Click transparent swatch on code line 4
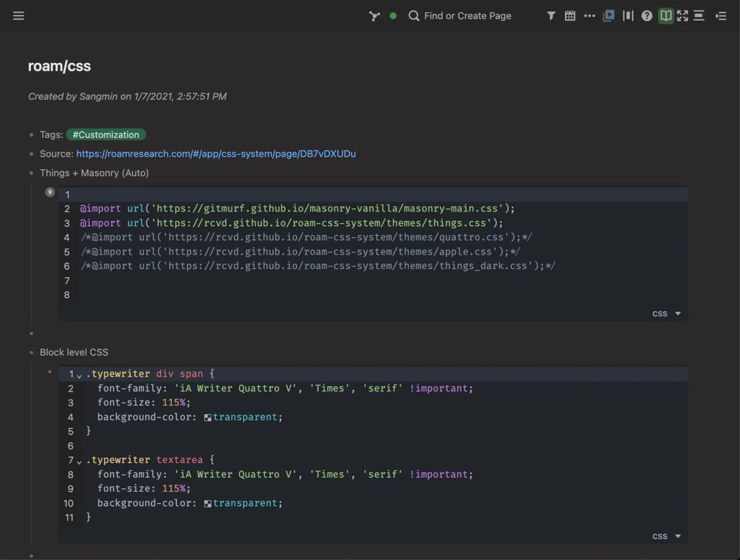The height and width of the screenshot is (560, 740). (x=208, y=418)
